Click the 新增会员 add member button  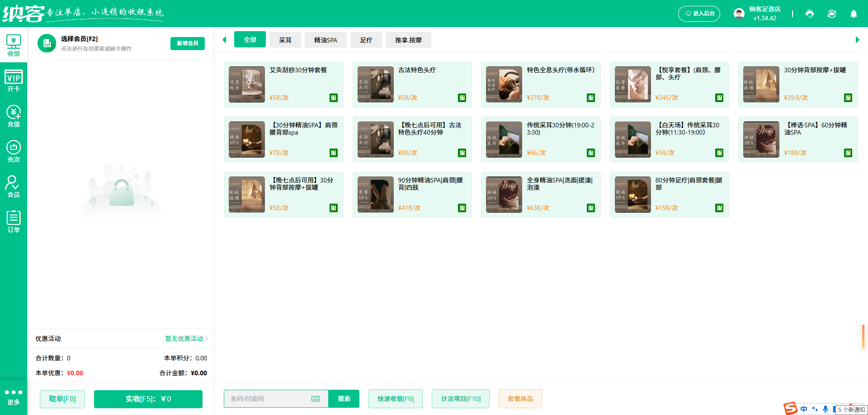pyautogui.click(x=187, y=43)
